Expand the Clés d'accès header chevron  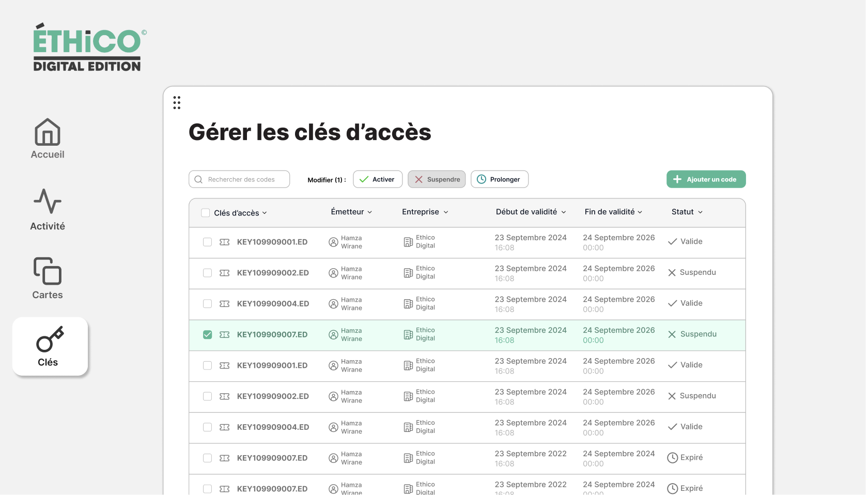tap(265, 212)
